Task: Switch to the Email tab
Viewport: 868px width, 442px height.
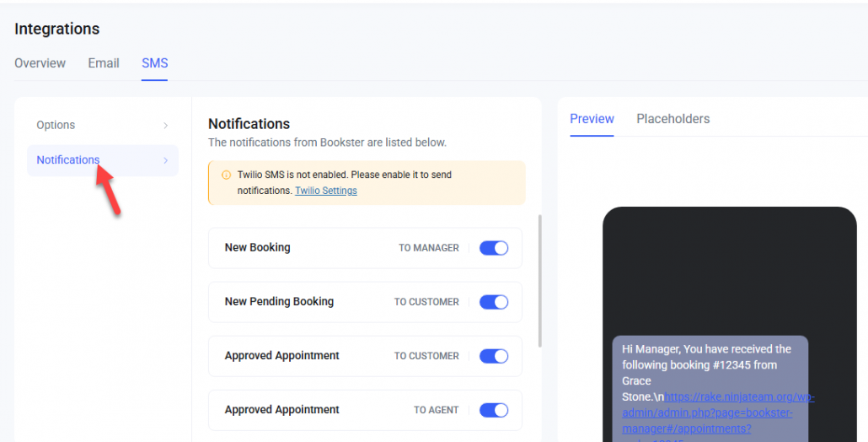Action: pos(104,63)
